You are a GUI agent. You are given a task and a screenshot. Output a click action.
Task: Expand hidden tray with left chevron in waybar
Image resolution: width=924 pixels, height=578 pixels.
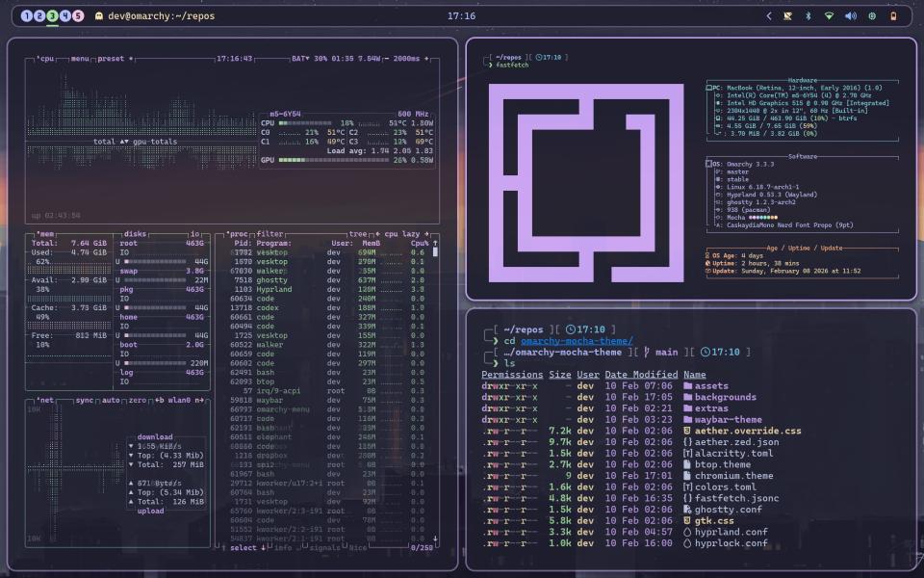768,16
